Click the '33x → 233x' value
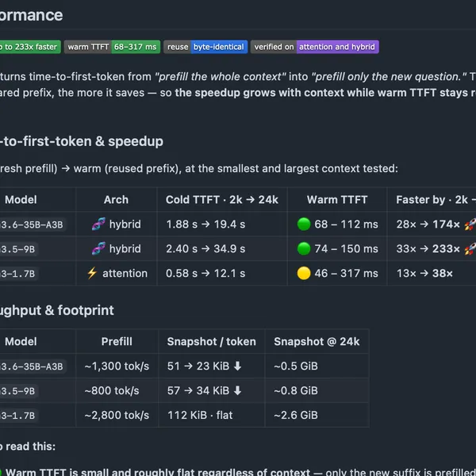476x476 pixels. (428, 249)
